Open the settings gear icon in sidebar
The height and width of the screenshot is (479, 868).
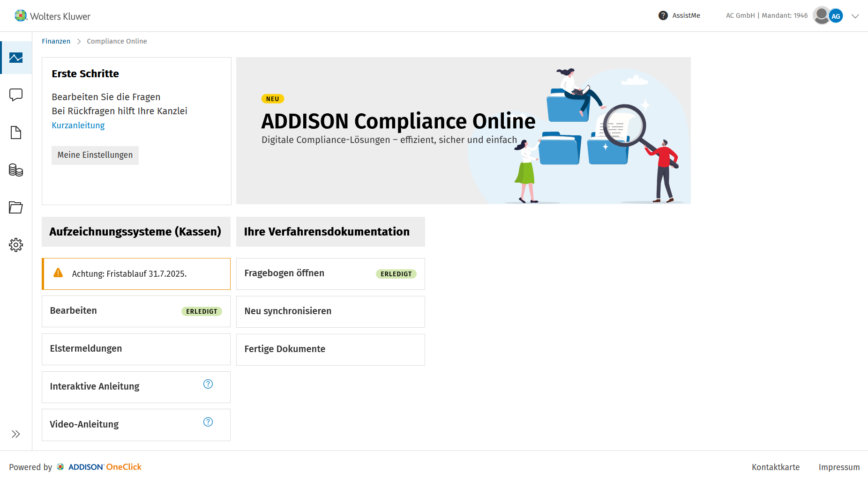(16, 245)
